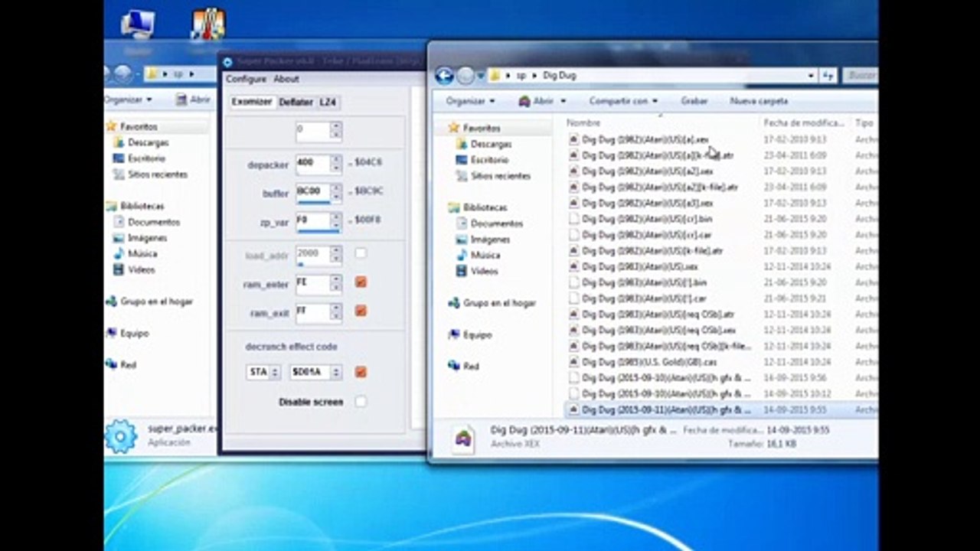Click the ram_exit value field
The width and height of the screenshot is (980, 551).
click(x=312, y=311)
